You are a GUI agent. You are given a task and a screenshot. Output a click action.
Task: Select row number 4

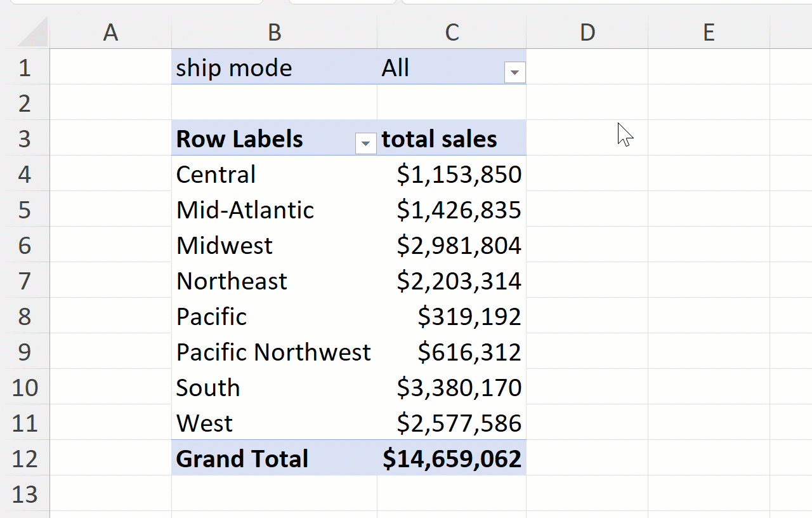pyautogui.click(x=25, y=175)
